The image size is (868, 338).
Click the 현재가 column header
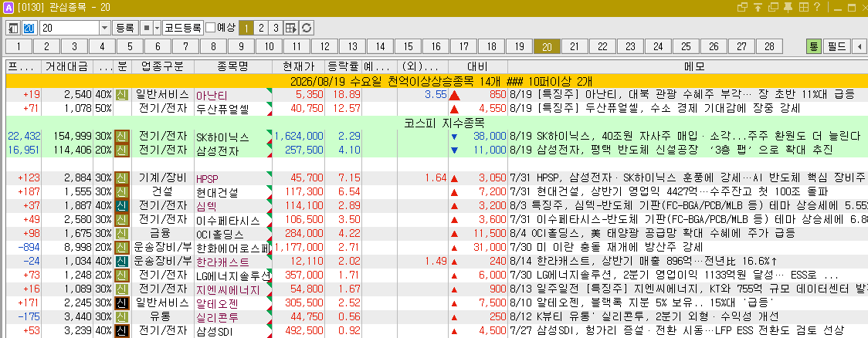[x=298, y=67]
